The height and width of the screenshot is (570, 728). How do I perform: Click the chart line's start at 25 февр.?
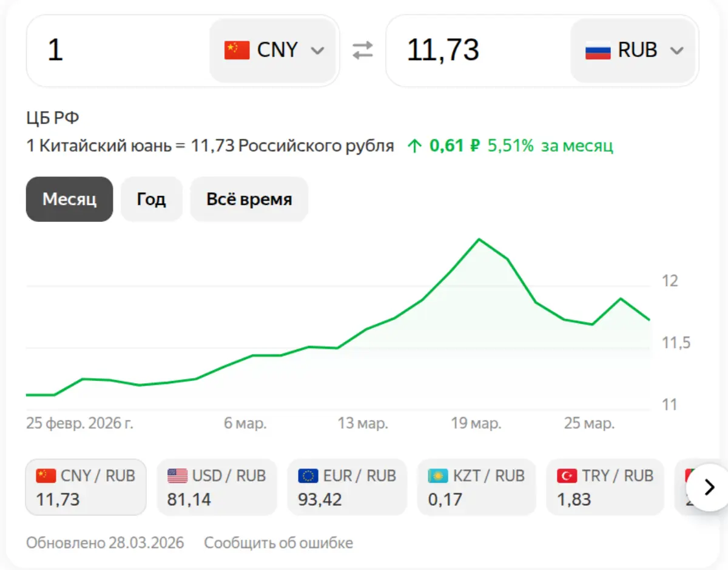click(x=27, y=395)
